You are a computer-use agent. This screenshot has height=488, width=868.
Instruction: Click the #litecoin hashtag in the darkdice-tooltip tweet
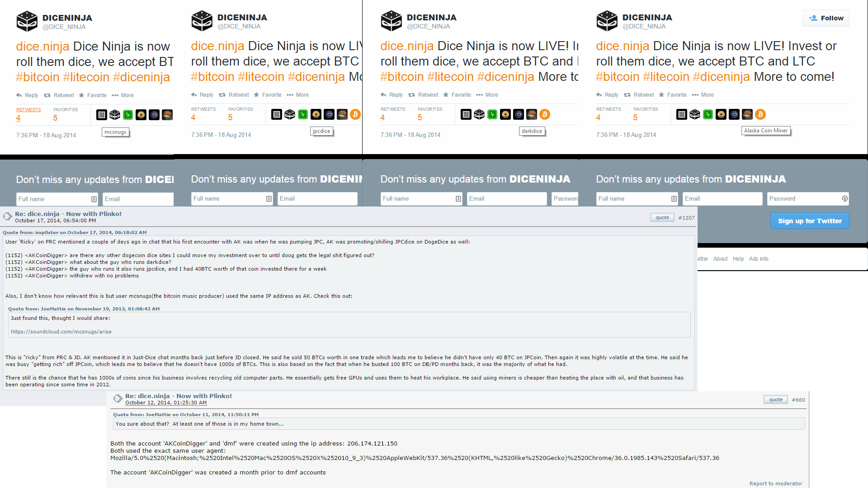[x=450, y=77]
